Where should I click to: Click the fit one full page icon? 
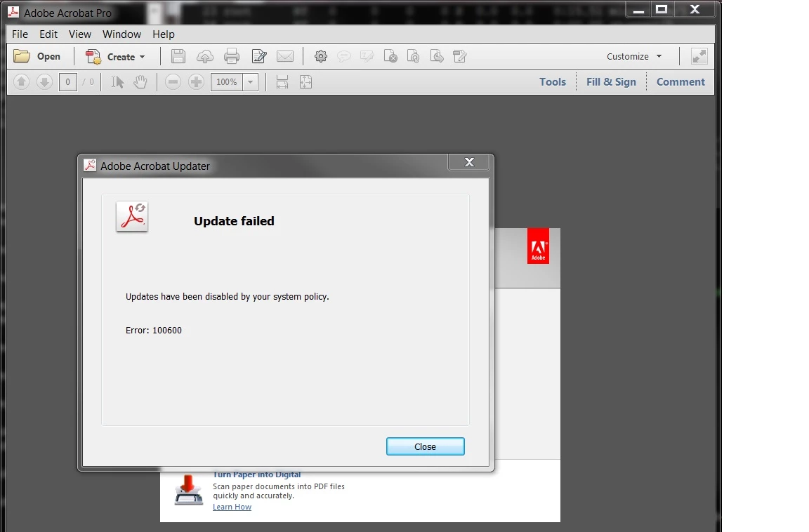tap(306, 82)
